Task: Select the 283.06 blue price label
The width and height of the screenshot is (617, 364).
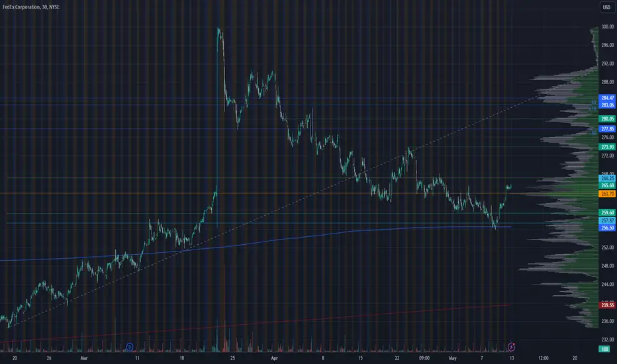Action: (x=607, y=105)
